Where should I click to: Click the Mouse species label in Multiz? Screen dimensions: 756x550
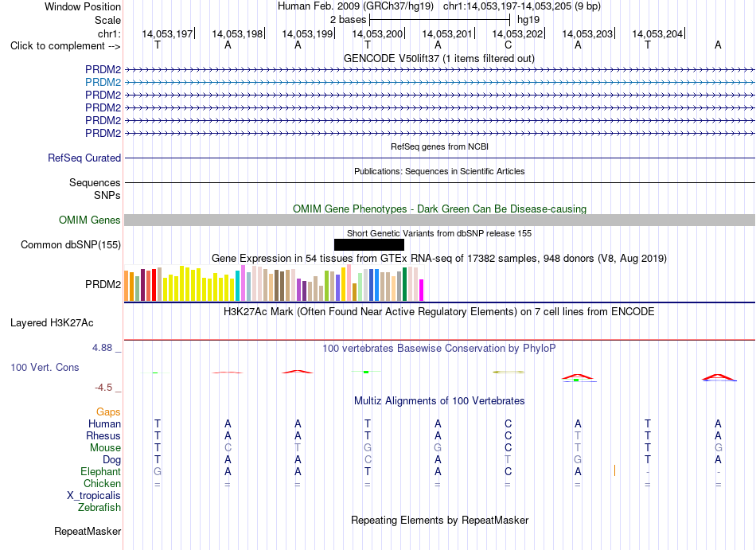pos(105,448)
